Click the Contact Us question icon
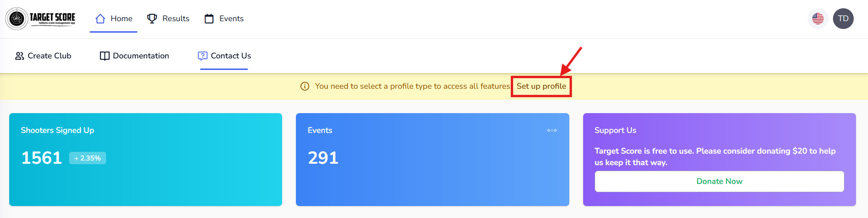 (x=202, y=56)
